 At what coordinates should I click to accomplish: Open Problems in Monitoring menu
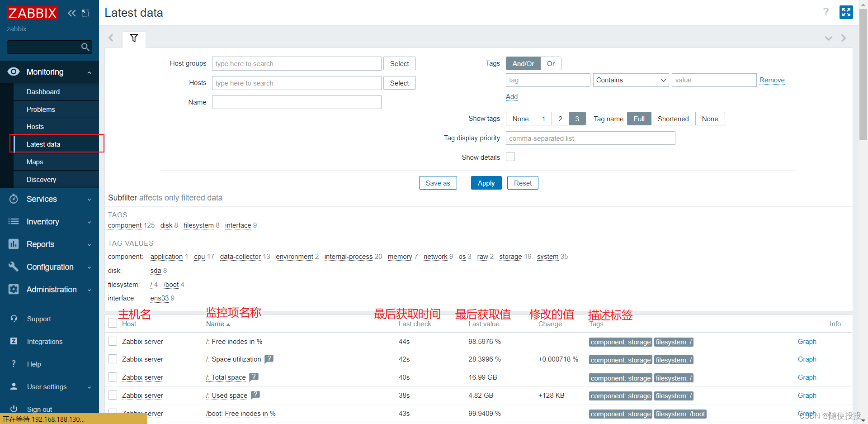coord(56,109)
